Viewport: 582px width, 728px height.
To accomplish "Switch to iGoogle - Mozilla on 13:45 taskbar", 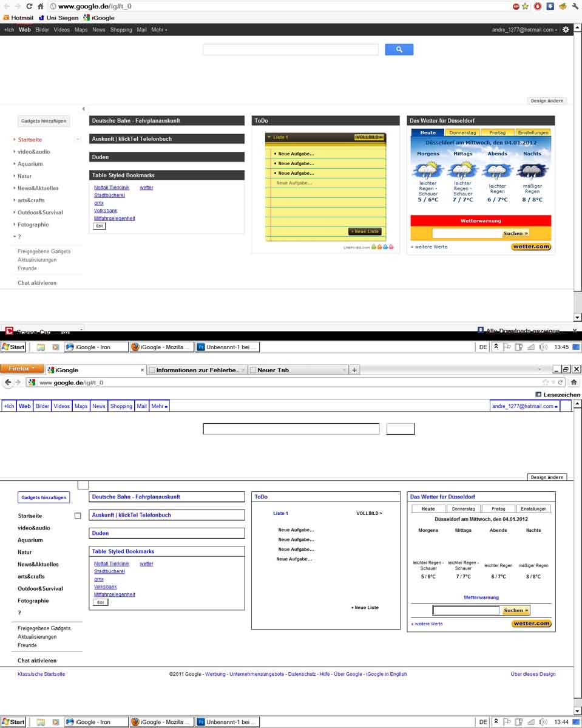I will coord(161,347).
